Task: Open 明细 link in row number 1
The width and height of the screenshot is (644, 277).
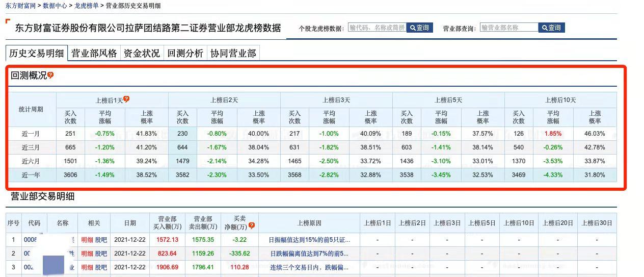Action: 87,240
